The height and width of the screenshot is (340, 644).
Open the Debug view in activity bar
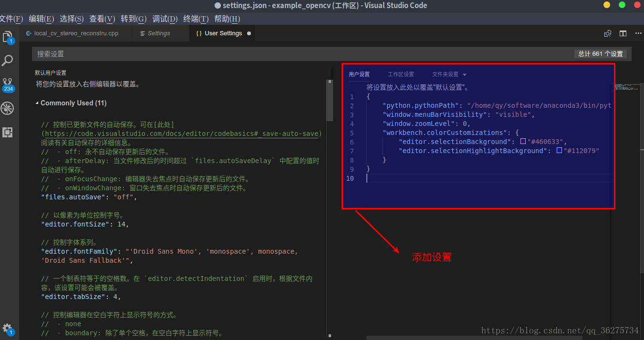pos(8,108)
